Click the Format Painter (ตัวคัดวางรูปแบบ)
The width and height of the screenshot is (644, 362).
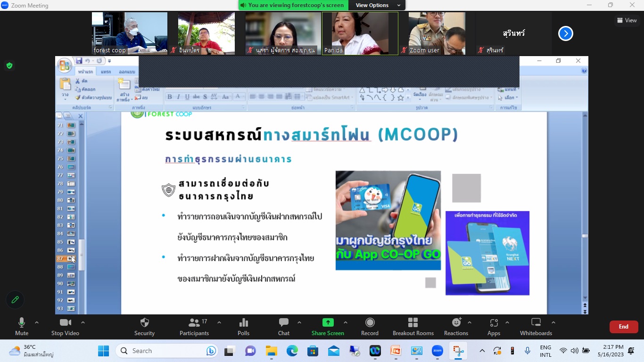93,98
